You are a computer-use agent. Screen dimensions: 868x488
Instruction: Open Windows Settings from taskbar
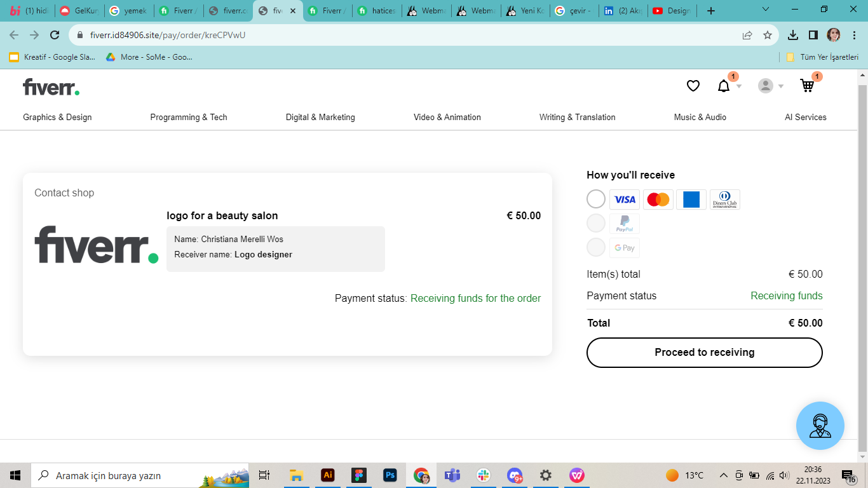pos(546,475)
